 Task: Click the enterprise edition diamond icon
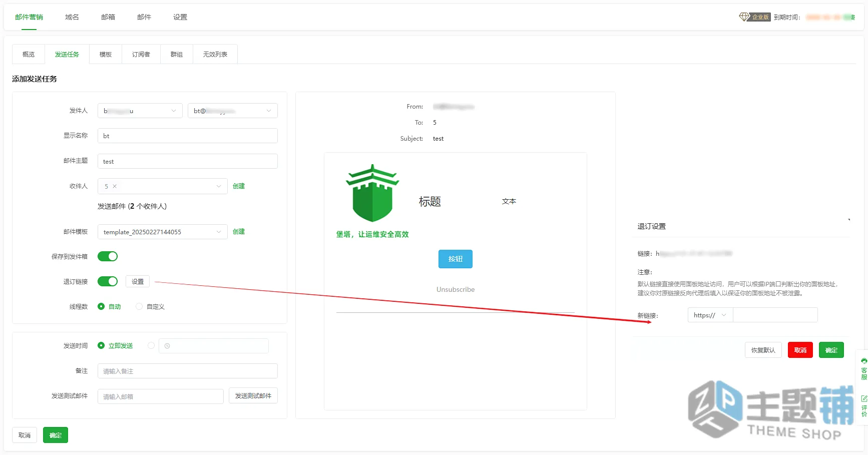[x=744, y=17]
